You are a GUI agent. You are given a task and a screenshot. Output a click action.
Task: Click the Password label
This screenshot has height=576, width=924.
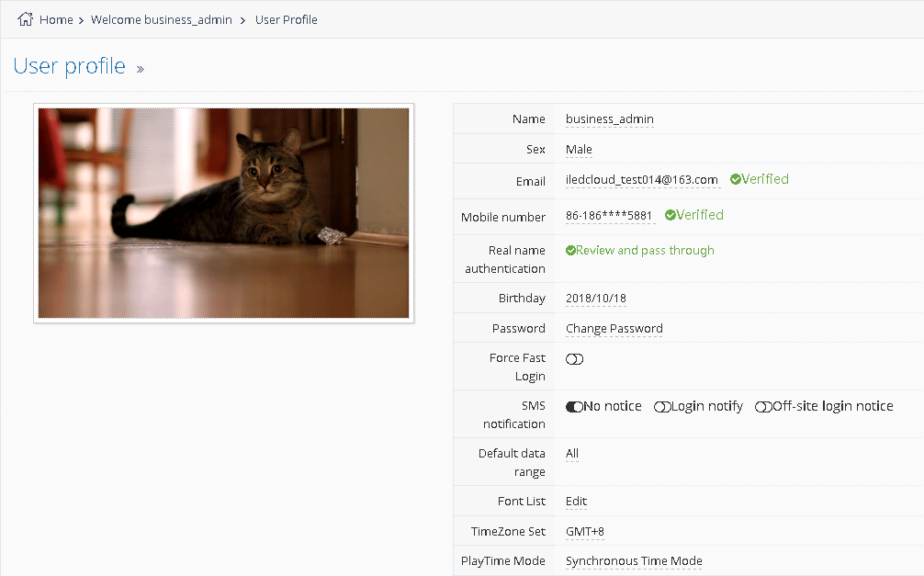pyautogui.click(x=519, y=328)
